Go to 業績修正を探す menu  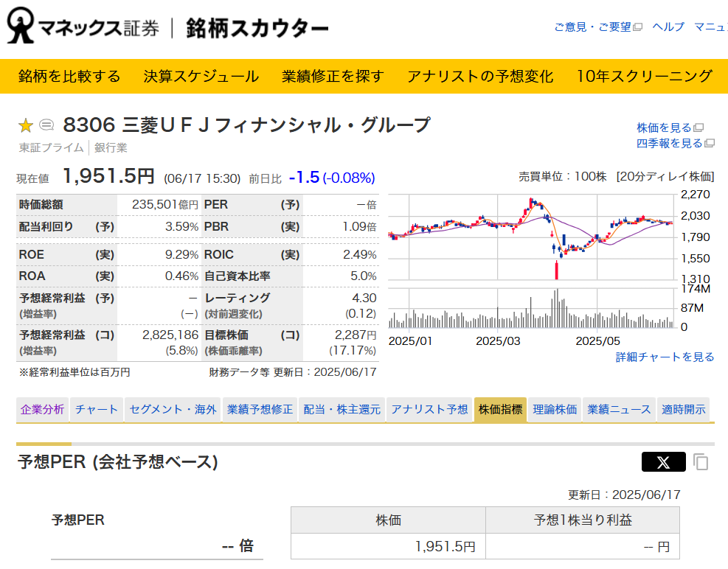(x=333, y=76)
